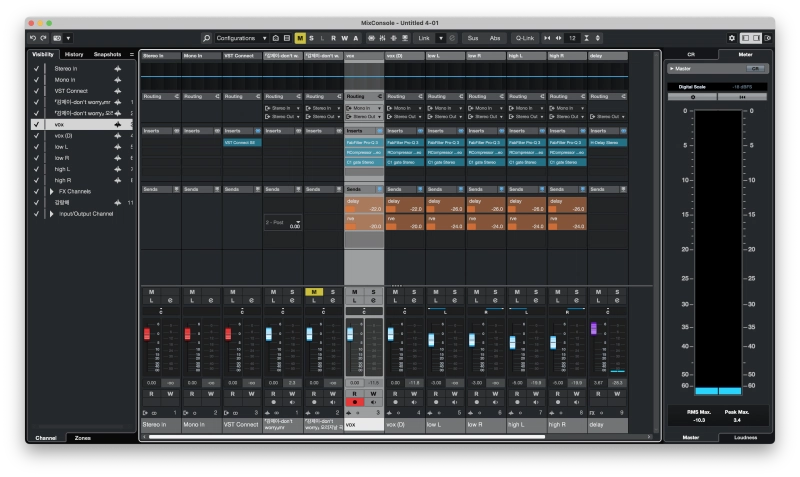The image size is (800, 477).
Task: Click the toolbar A (automation suspend) button
Action: pyautogui.click(x=356, y=38)
